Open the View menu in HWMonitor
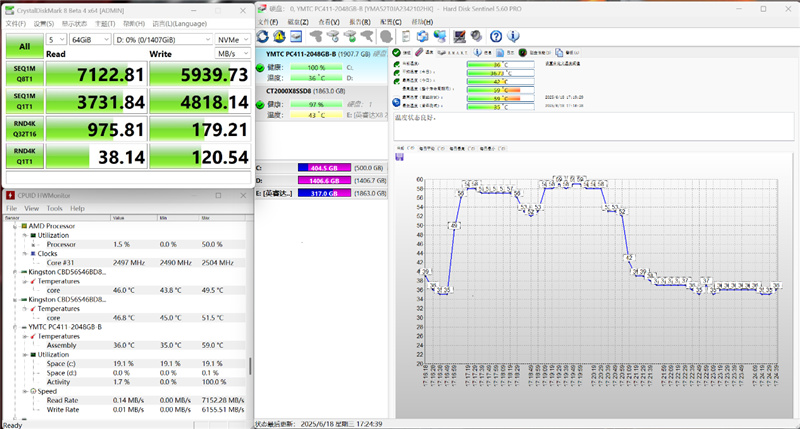This screenshot has width=800, height=429. tap(32, 208)
